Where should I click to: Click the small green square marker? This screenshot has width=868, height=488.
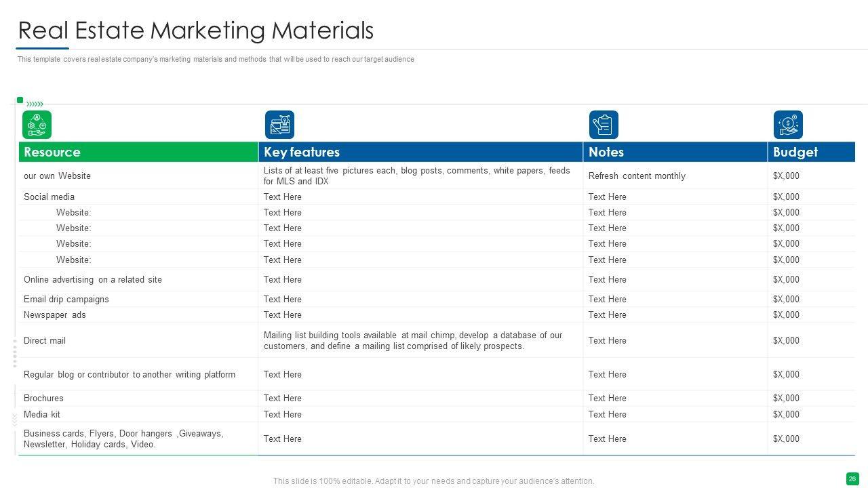click(x=20, y=100)
